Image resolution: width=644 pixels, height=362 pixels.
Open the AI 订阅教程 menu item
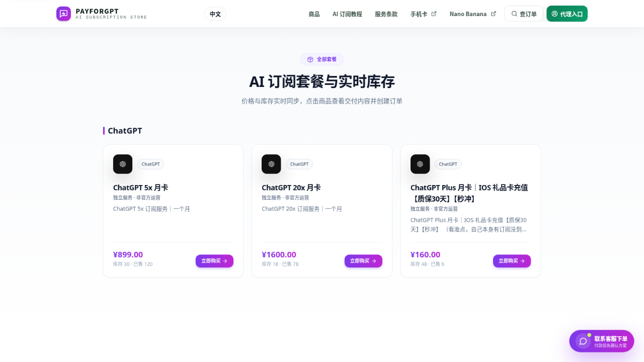tap(347, 14)
